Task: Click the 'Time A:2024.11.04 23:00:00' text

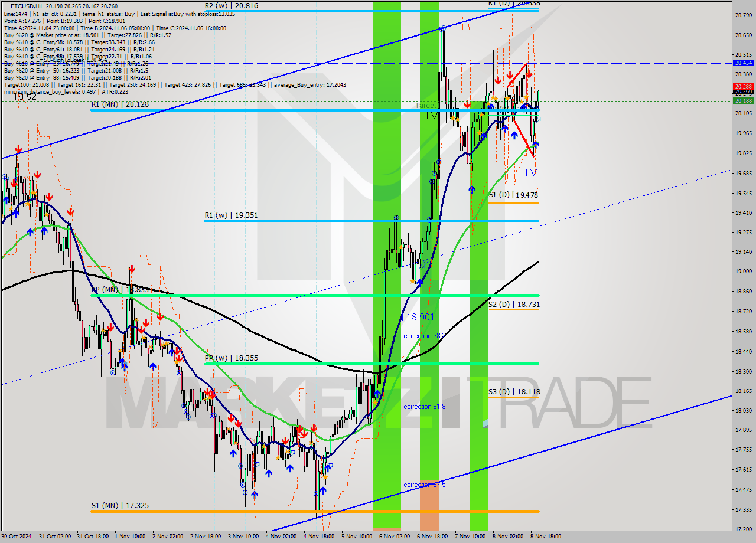Action: point(38,28)
